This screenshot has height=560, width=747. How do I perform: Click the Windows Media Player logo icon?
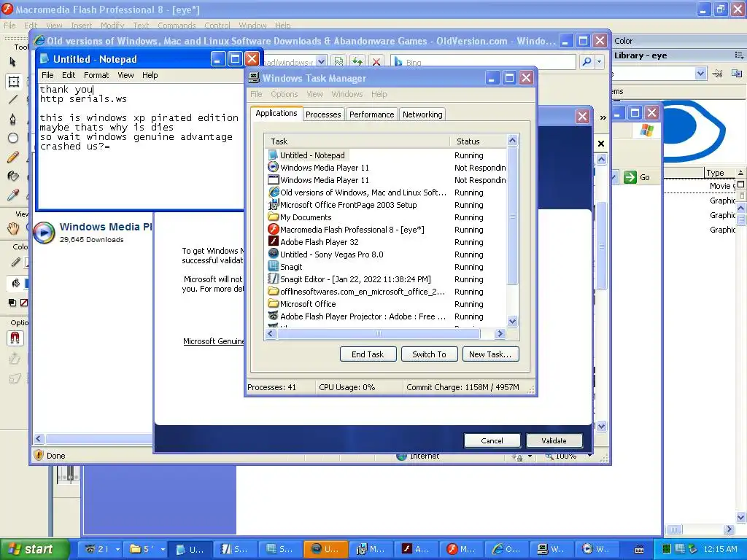[44, 233]
